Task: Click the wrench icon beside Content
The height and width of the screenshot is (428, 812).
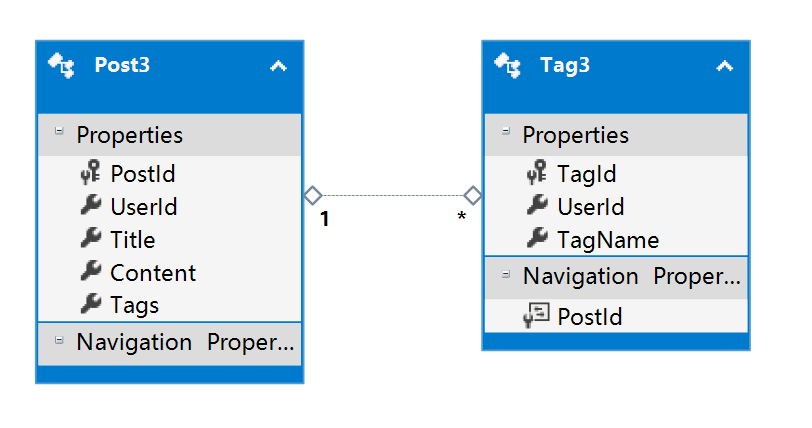Action: point(90,273)
